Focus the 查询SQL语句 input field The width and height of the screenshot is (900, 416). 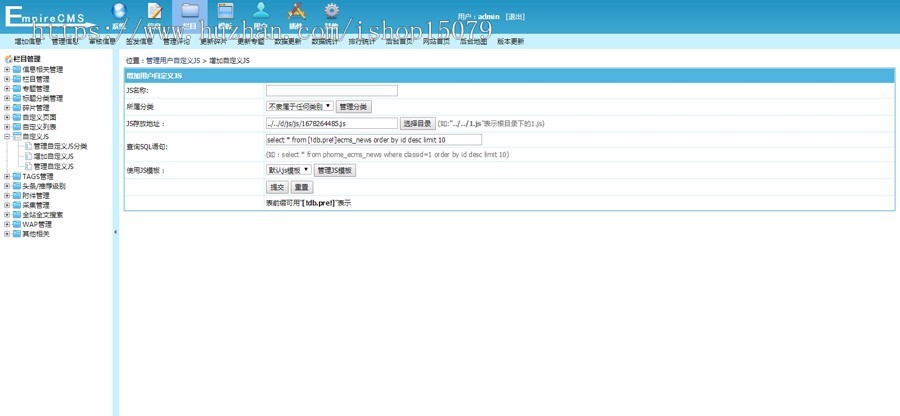click(x=374, y=139)
